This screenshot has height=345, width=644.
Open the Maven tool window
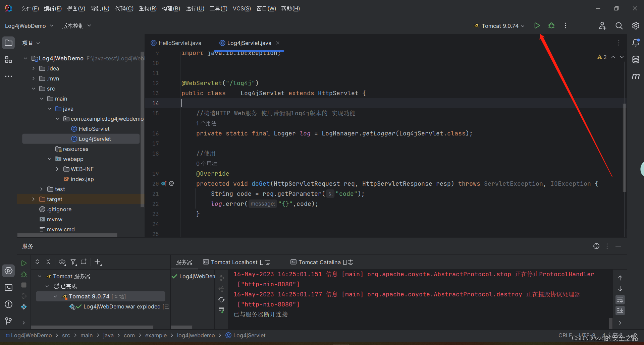636,76
